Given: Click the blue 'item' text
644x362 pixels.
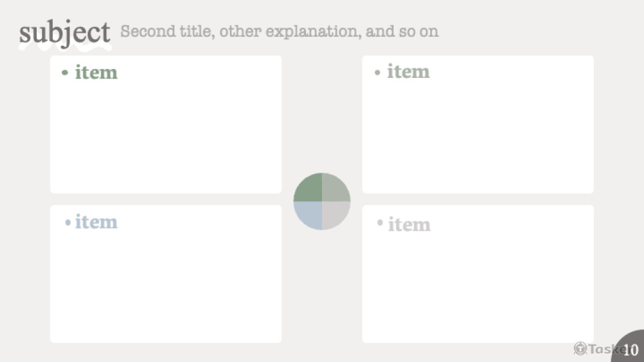Looking at the screenshot, I should [x=96, y=222].
